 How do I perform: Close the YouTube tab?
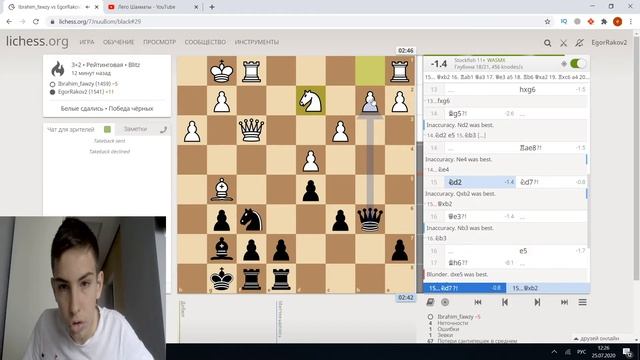(x=196, y=7)
